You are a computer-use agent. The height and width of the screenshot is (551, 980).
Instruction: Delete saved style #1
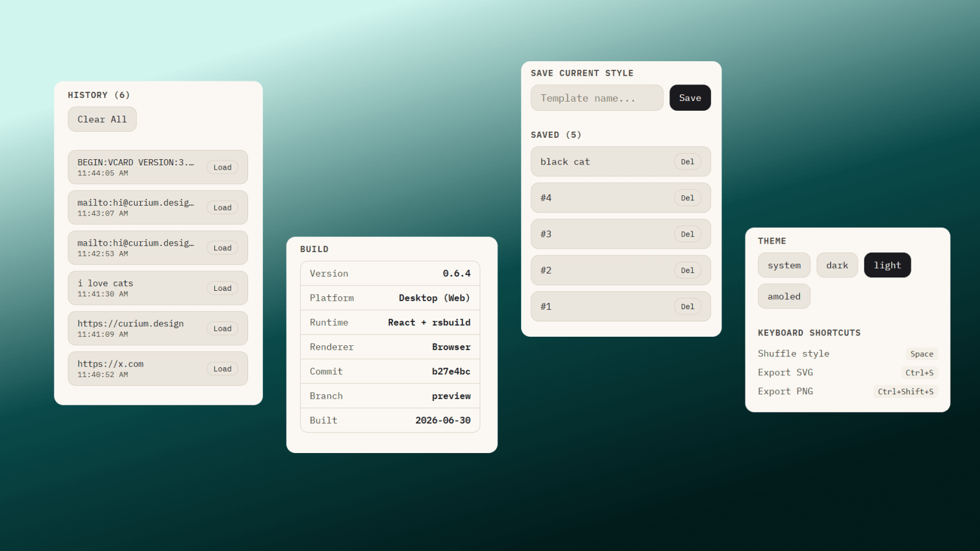(x=688, y=306)
